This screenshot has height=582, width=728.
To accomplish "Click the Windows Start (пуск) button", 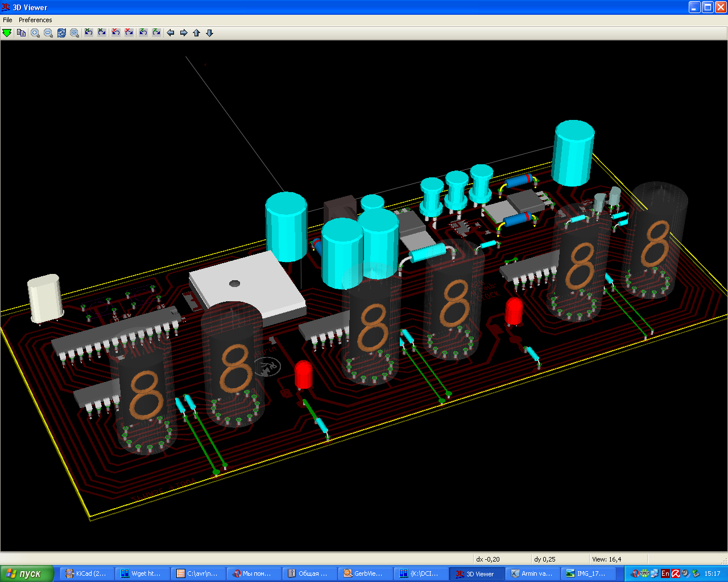I will 27,573.
